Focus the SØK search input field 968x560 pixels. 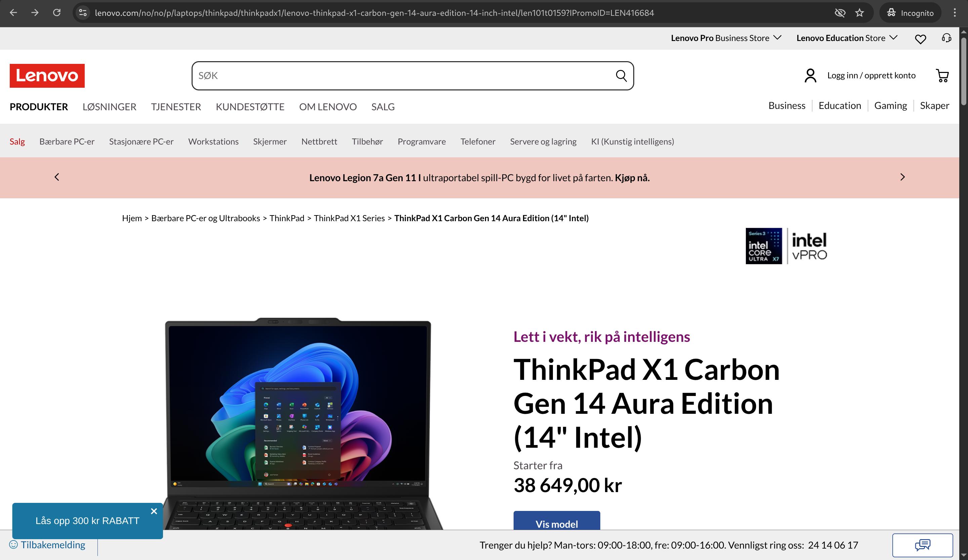point(403,76)
